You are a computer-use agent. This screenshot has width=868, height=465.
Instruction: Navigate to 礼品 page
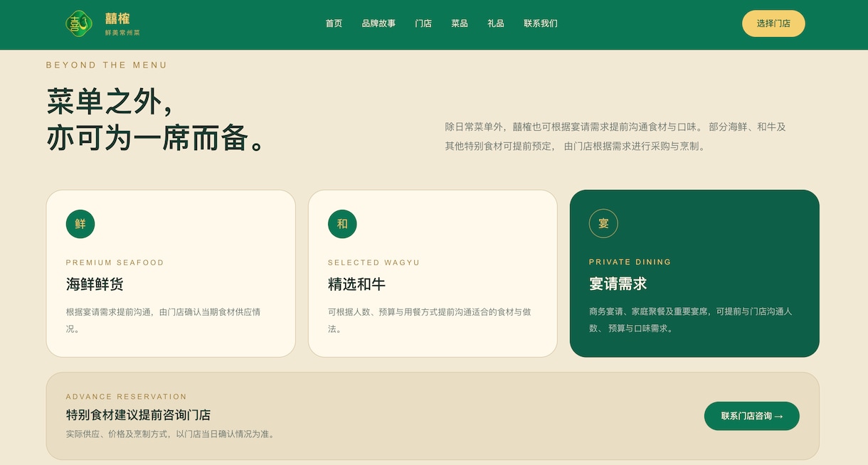(x=496, y=23)
